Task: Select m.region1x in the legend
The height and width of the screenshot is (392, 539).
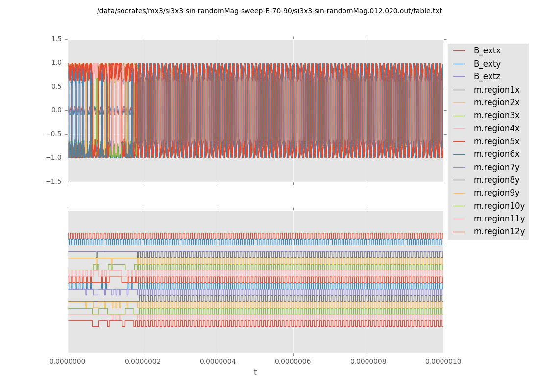Action: point(496,90)
